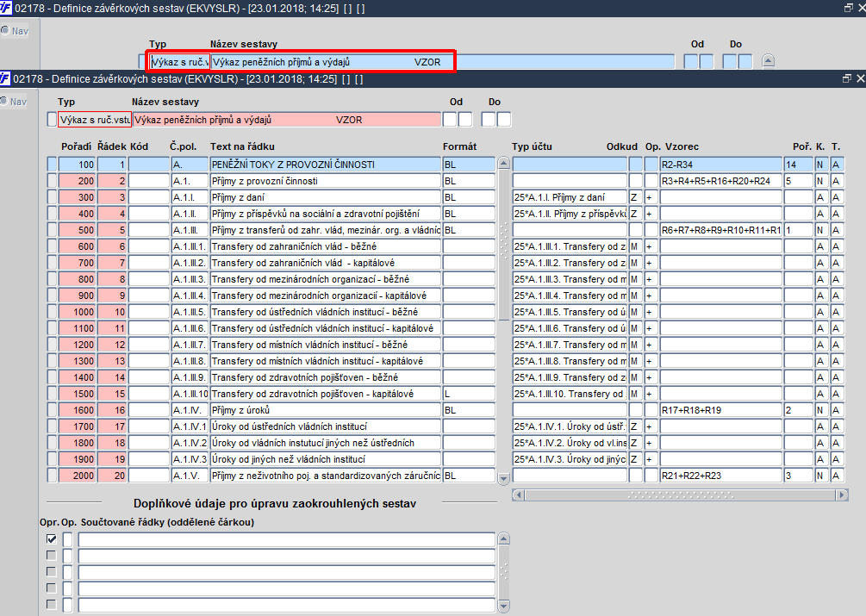The width and height of the screenshot is (866, 616).
Task: Click the vertical scrollbar thumb of the rows table
Action: (x=503, y=245)
